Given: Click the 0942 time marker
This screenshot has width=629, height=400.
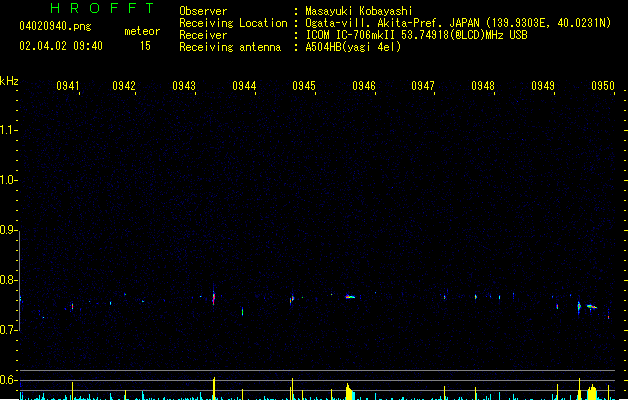Looking at the screenshot, I should 124,86.
